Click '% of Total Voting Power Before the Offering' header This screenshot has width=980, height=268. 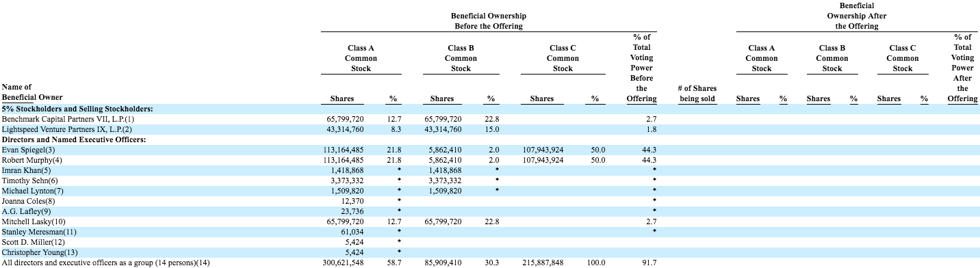pyautogui.click(x=641, y=68)
